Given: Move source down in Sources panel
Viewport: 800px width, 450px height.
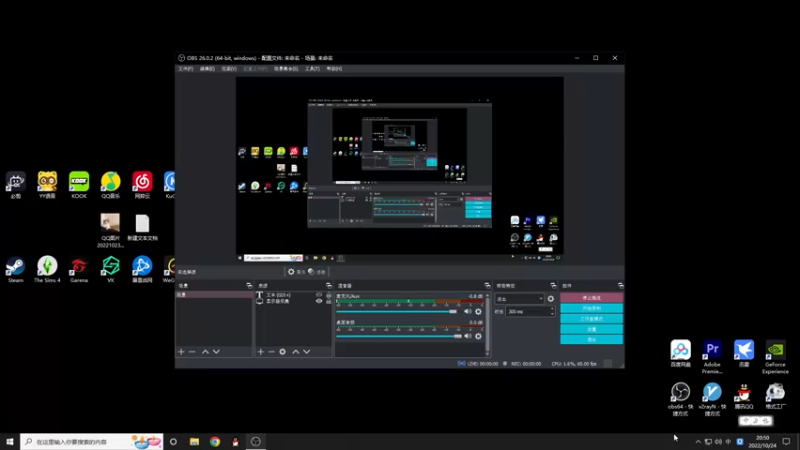Looking at the screenshot, I should (x=307, y=352).
